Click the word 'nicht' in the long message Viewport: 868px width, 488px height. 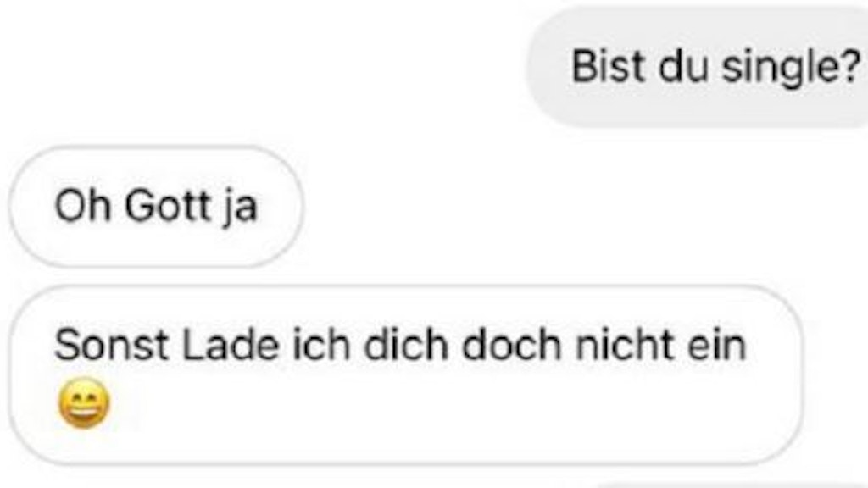[625, 346]
